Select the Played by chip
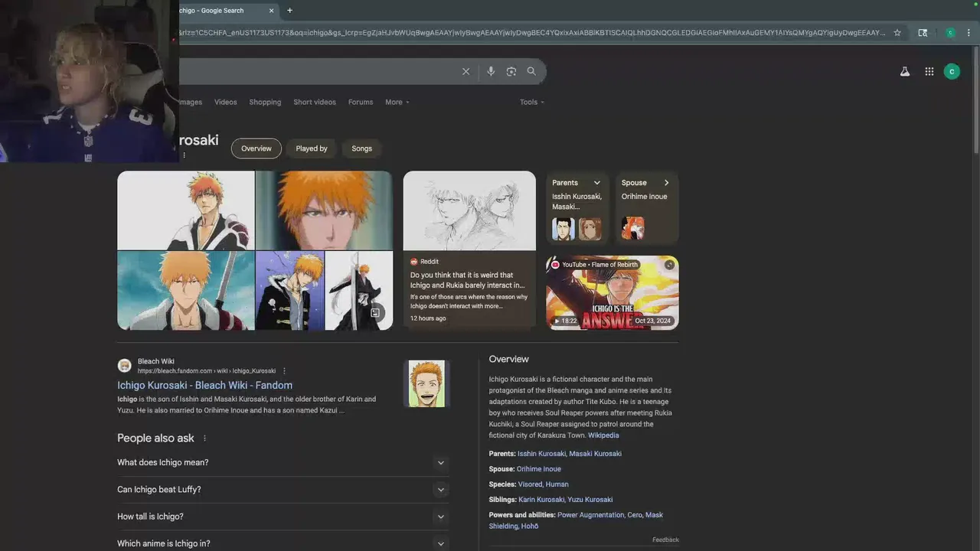The height and width of the screenshot is (551, 980). click(312, 148)
